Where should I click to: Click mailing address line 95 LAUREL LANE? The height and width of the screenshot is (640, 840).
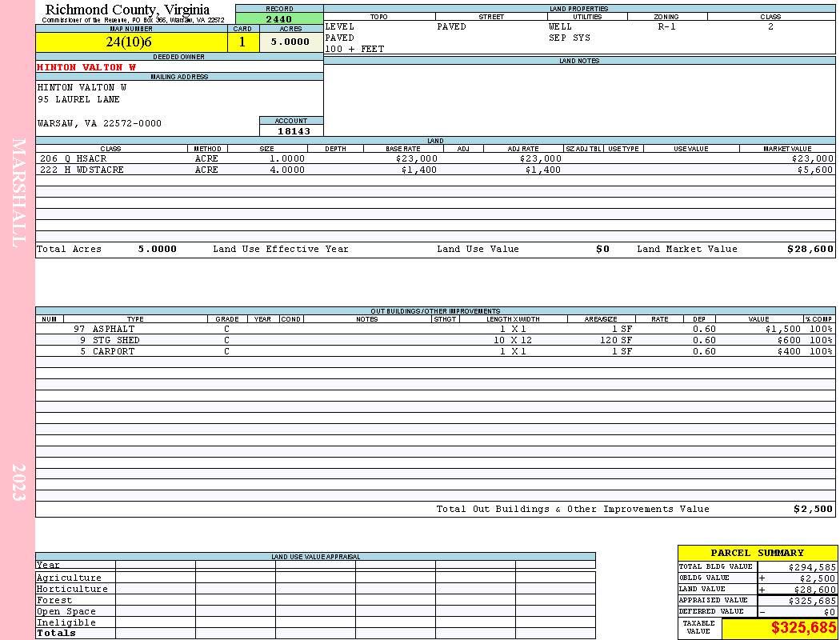click(x=78, y=100)
